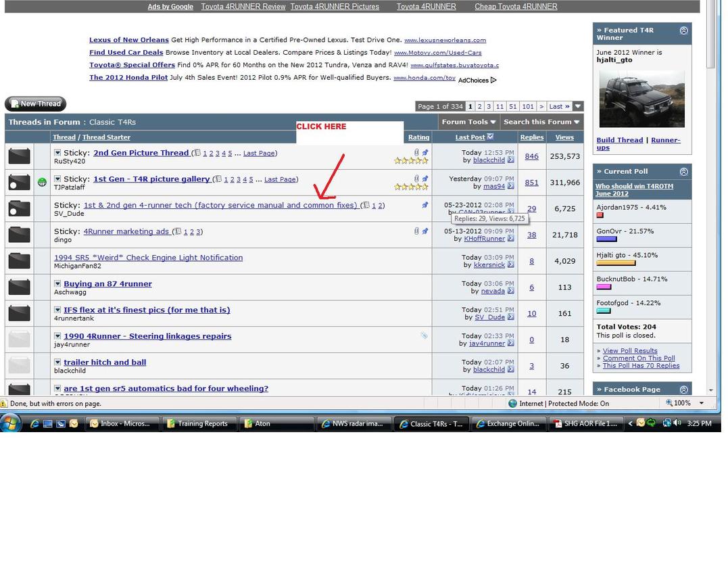Collapse the Current Poll panel
Image resolution: width=728 pixels, height=583 pixels.
click(x=683, y=171)
